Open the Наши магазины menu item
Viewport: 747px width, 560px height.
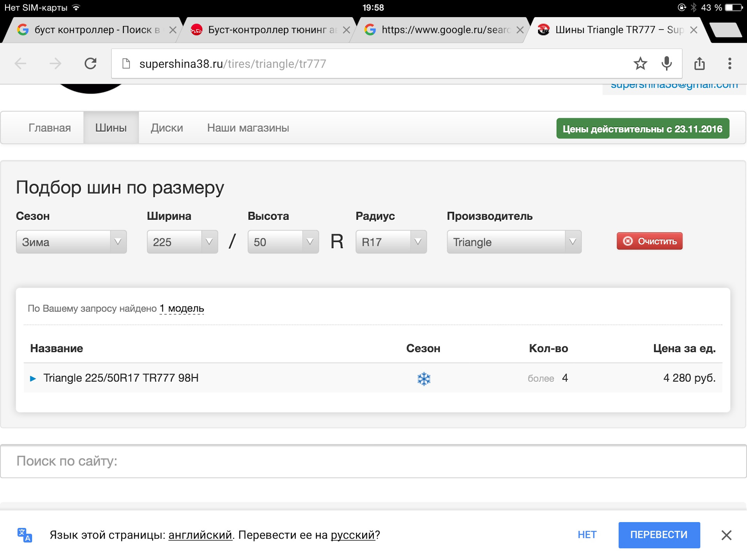(248, 128)
